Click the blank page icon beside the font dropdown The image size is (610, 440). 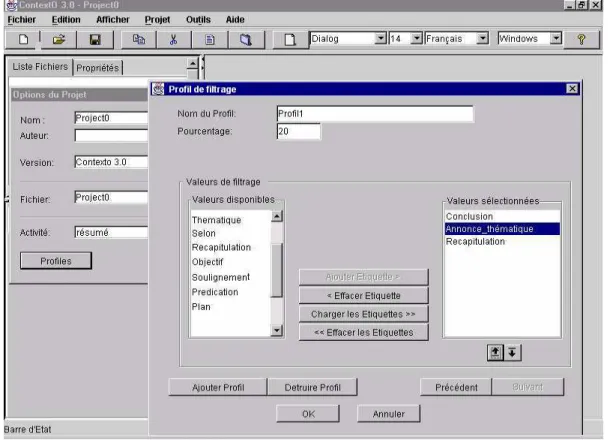point(290,39)
